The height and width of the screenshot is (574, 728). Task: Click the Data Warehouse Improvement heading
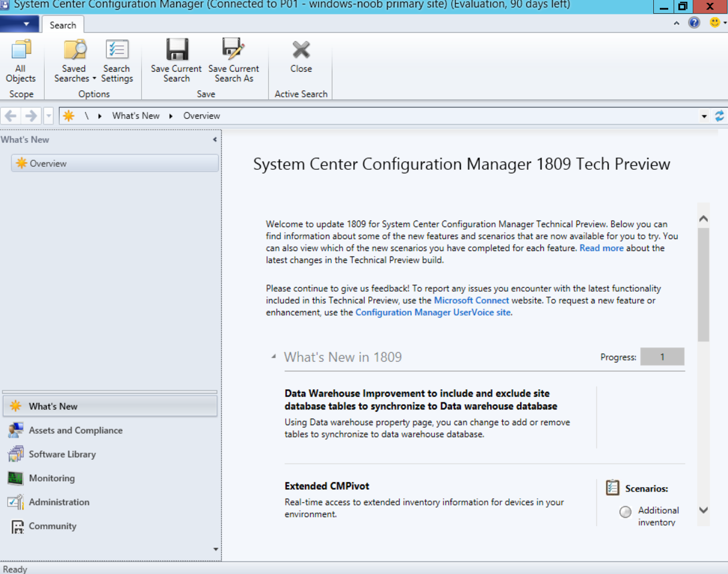(x=421, y=400)
